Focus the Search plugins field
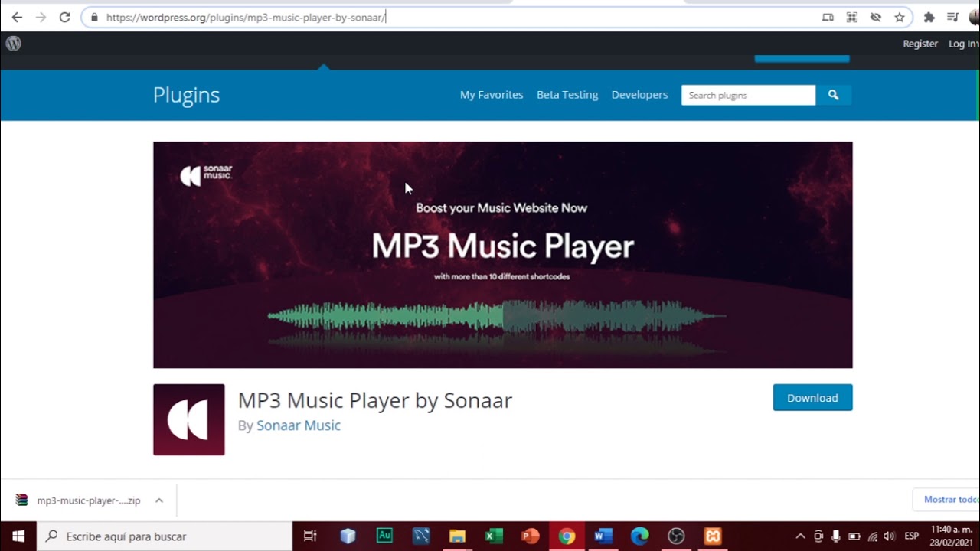 click(748, 95)
